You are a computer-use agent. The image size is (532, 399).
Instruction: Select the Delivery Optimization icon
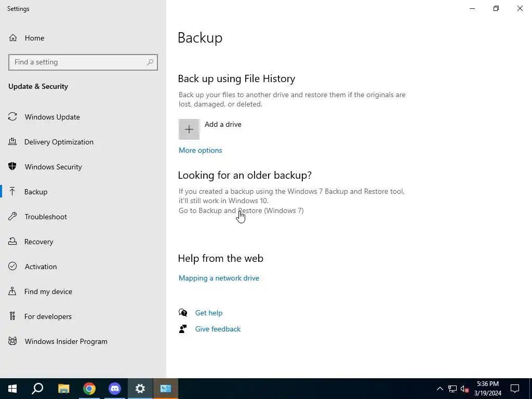pyautogui.click(x=12, y=141)
